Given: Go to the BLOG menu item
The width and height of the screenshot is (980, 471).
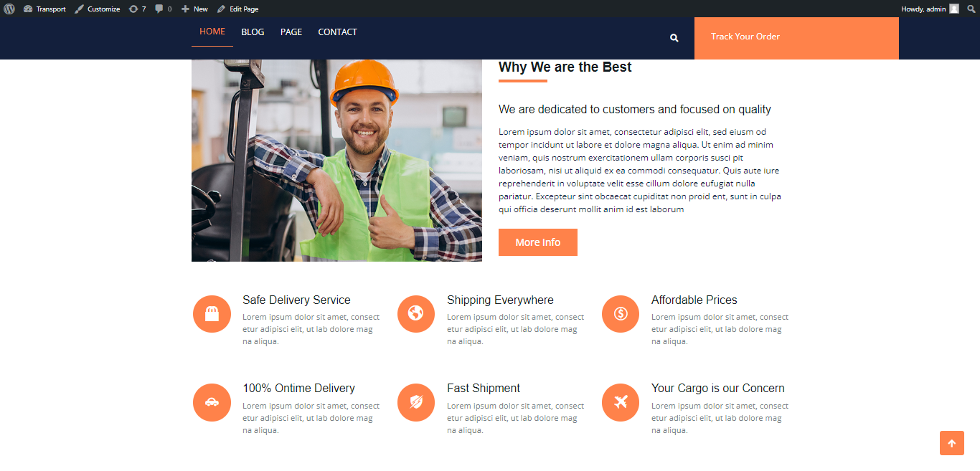Looking at the screenshot, I should [253, 32].
